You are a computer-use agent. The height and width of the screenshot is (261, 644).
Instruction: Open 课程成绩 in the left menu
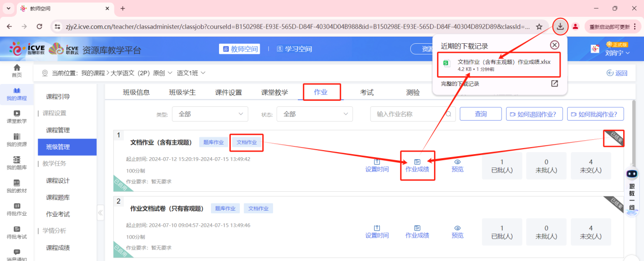click(x=58, y=248)
